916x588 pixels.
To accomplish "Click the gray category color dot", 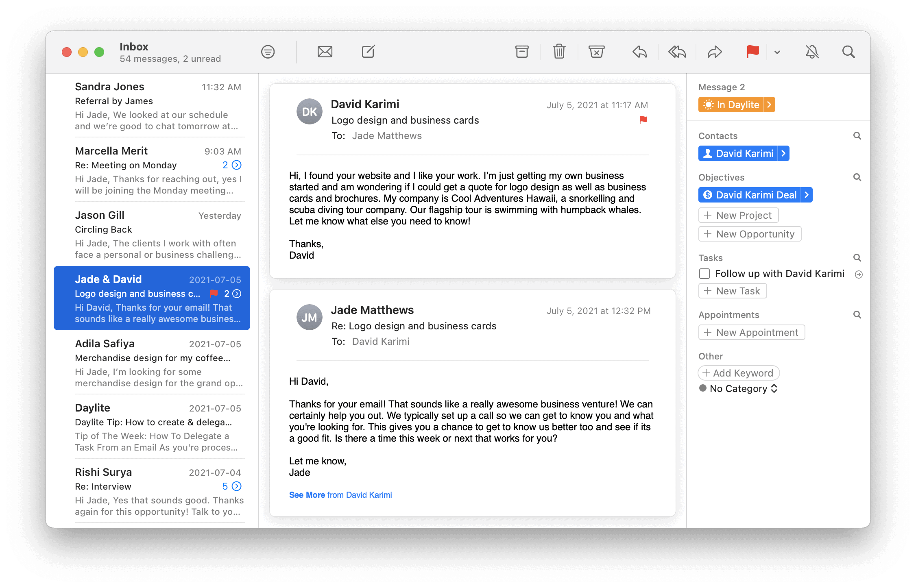I will tap(703, 388).
